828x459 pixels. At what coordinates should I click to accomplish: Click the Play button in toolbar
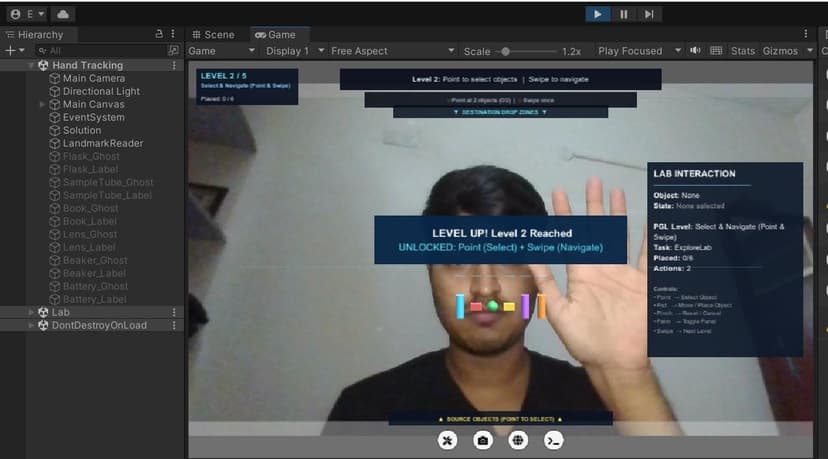[597, 14]
